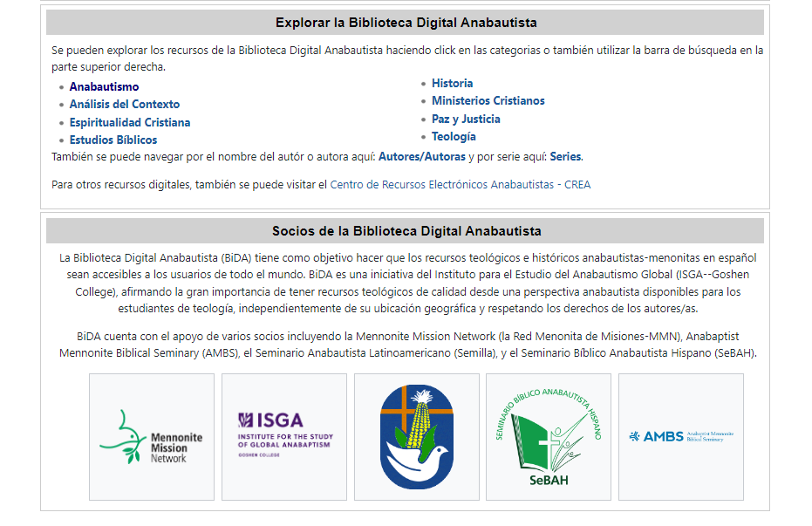Image resolution: width=812 pixels, height=526 pixels.
Task: Click the paragraph beginning "BiDA cuenta con el apoyo"
Action: coord(407,345)
